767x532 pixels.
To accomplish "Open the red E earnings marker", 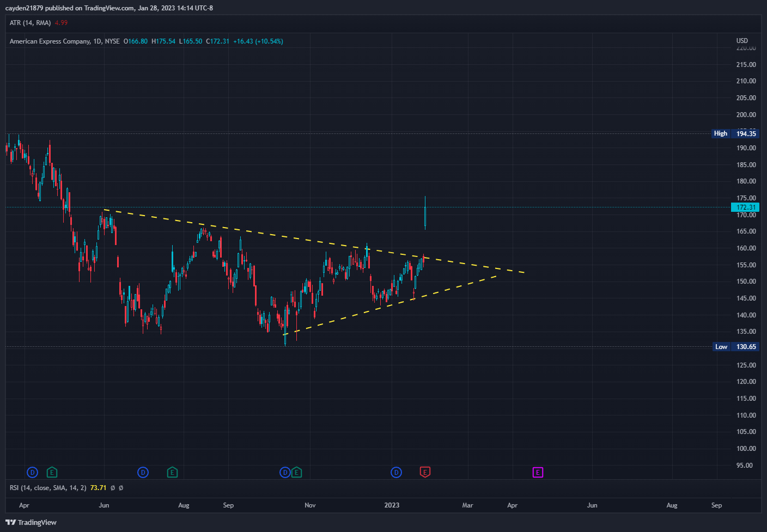I will point(425,472).
